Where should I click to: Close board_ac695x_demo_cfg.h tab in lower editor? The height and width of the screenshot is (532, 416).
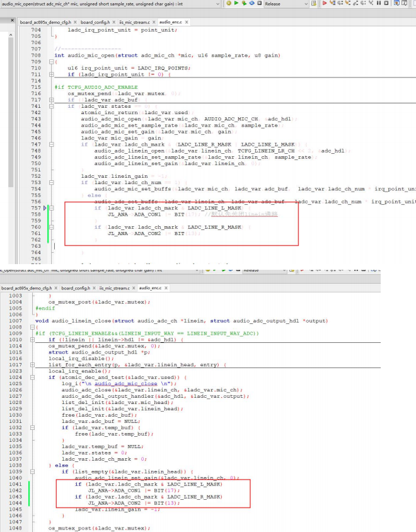pyautogui.click(x=56, y=288)
